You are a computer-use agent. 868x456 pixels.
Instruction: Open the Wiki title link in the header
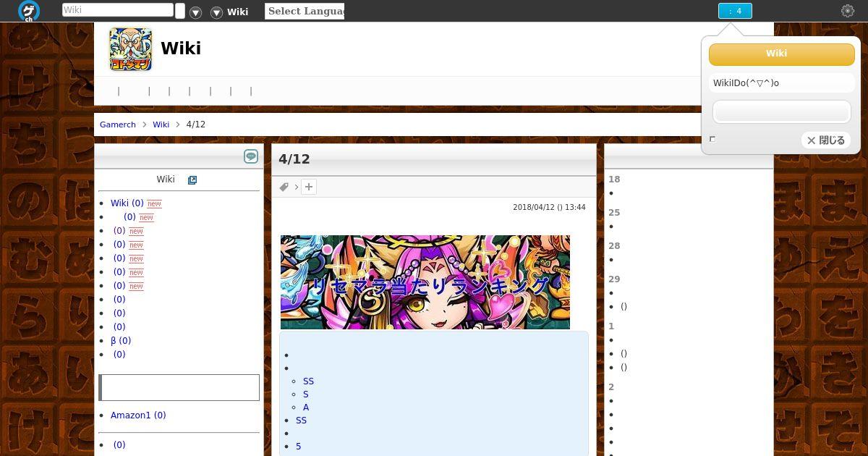coord(181,48)
